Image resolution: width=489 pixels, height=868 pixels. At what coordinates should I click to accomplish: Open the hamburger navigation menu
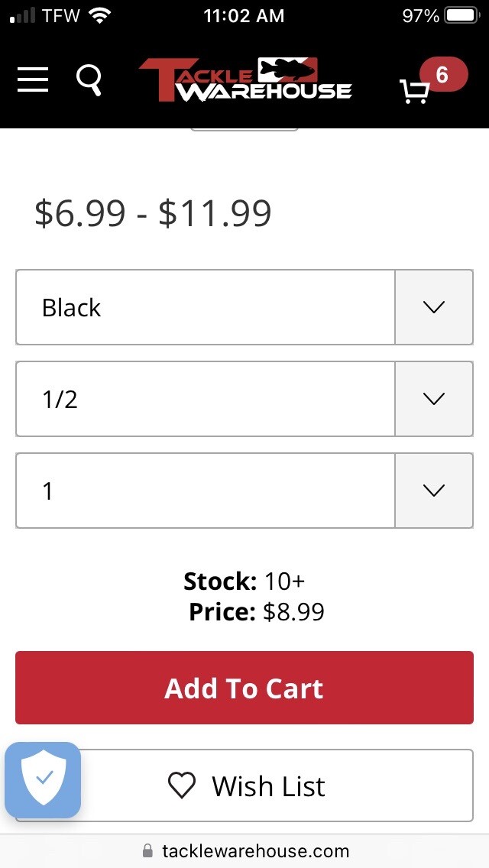[33, 80]
